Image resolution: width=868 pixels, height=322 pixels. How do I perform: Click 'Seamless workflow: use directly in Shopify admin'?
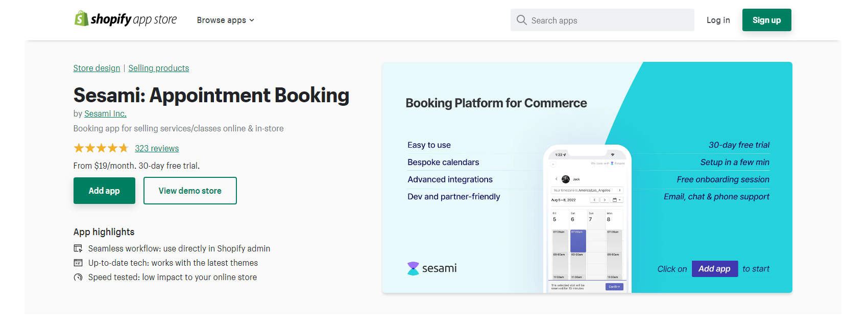click(179, 248)
